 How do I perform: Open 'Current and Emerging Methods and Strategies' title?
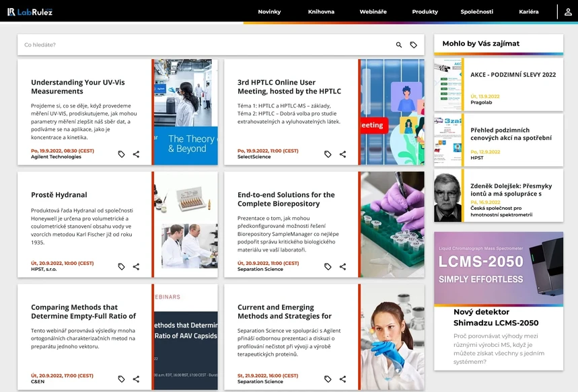pyautogui.click(x=284, y=312)
